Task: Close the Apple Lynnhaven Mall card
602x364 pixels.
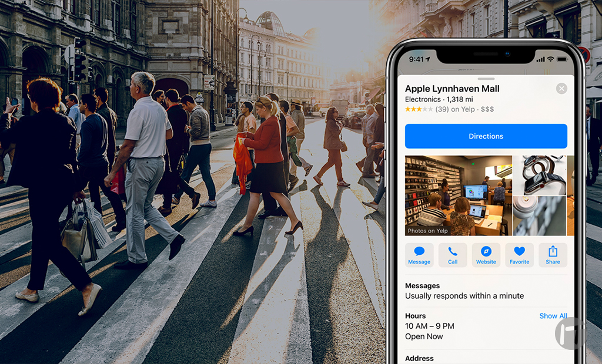Action: (561, 89)
